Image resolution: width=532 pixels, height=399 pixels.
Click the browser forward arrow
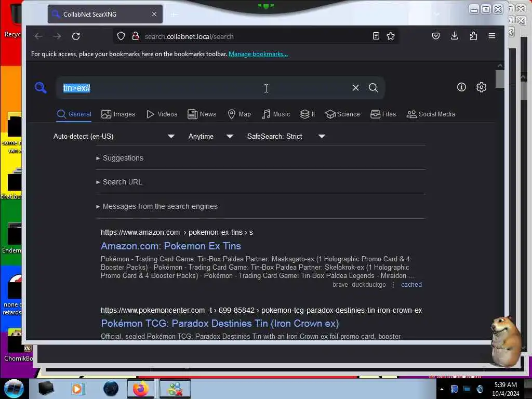(57, 36)
